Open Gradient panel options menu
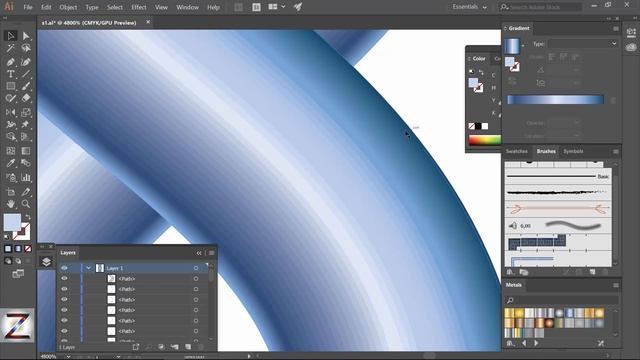The width and height of the screenshot is (640, 360). pyautogui.click(x=616, y=29)
